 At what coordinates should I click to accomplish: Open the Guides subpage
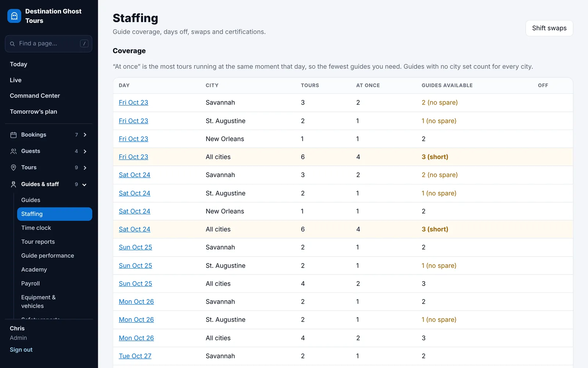coord(31,200)
